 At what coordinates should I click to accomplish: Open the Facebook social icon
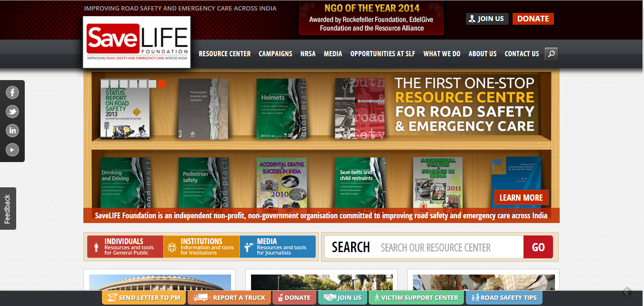click(x=12, y=92)
